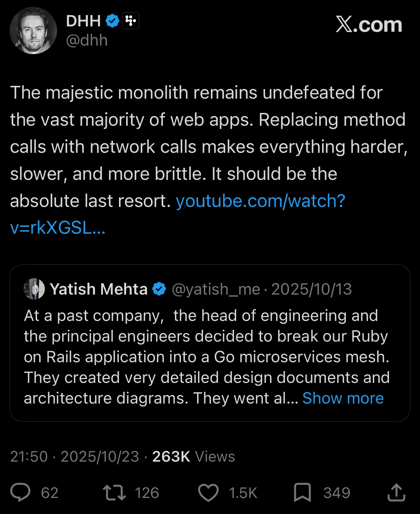The height and width of the screenshot is (514, 420).
Task: Open DHH's profile avatar photo
Action: 33,31
